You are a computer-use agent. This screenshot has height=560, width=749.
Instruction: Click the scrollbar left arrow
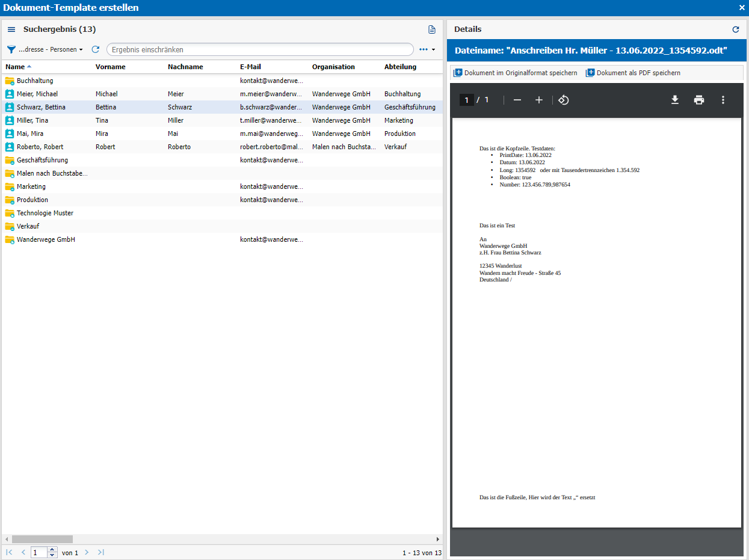(x=7, y=540)
